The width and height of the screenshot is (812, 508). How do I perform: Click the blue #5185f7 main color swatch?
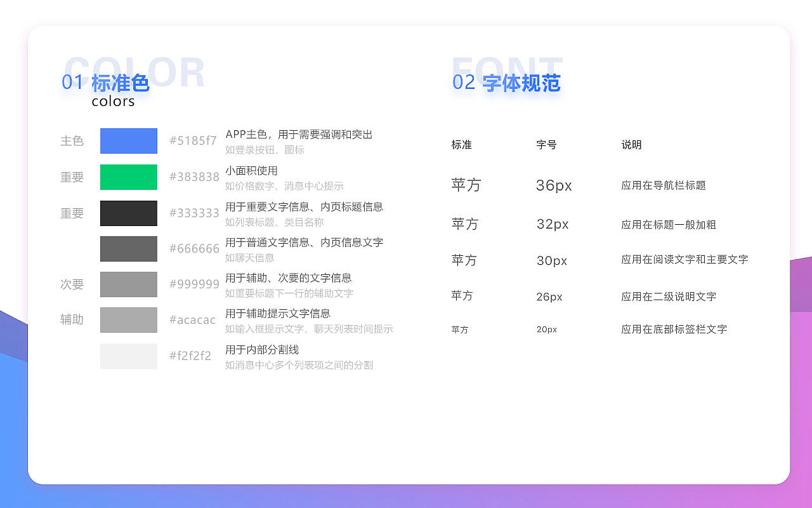129,141
